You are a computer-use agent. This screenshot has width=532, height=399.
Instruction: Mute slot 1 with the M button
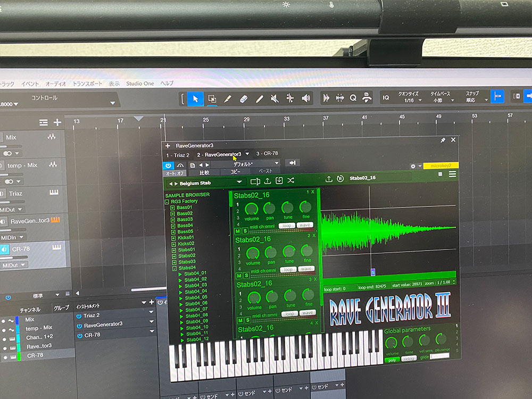point(238,231)
